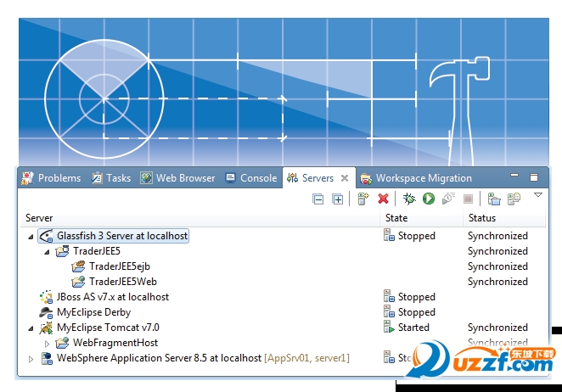Image resolution: width=562 pixels, height=392 pixels.
Task: Click the TraderJEE5 folder icon
Action: click(x=62, y=251)
